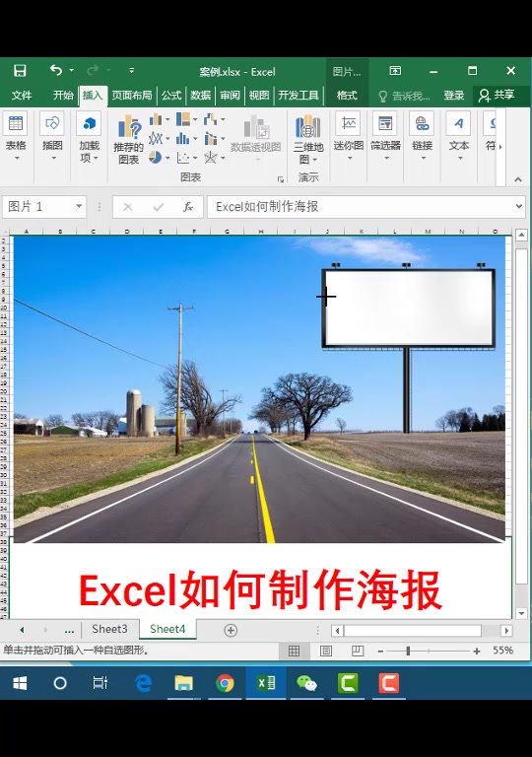Customize Quick Access Toolbar dropdown
The height and width of the screenshot is (757, 532).
tap(132, 71)
